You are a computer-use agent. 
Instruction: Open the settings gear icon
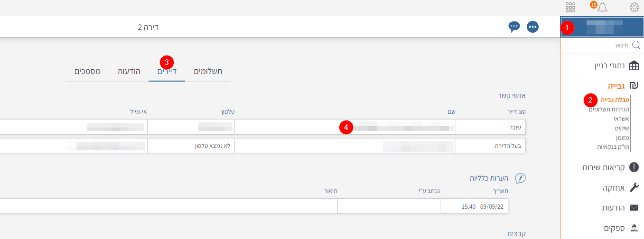(635, 7)
